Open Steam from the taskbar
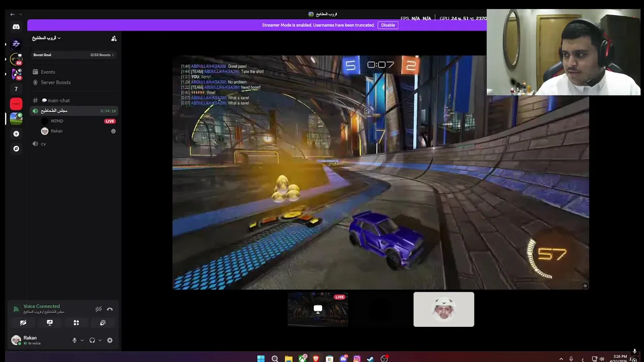The height and width of the screenshot is (362, 644). (x=370, y=358)
